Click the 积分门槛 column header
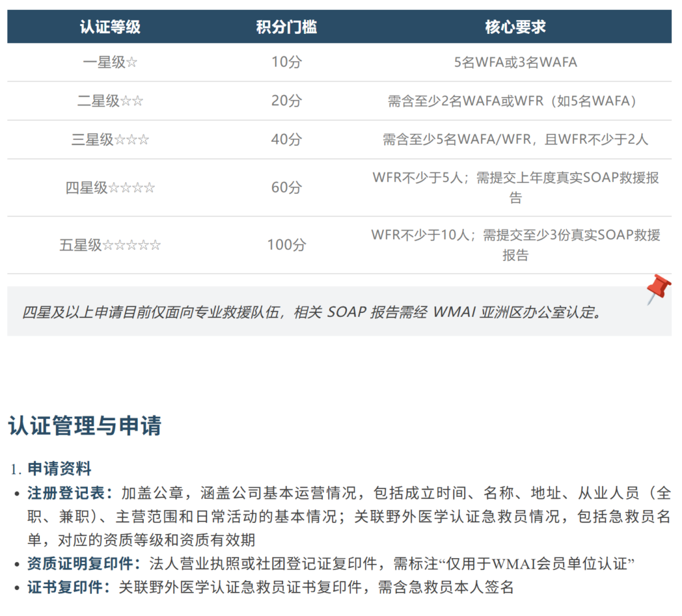This screenshot has height=616, width=682. tap(286, 27)
